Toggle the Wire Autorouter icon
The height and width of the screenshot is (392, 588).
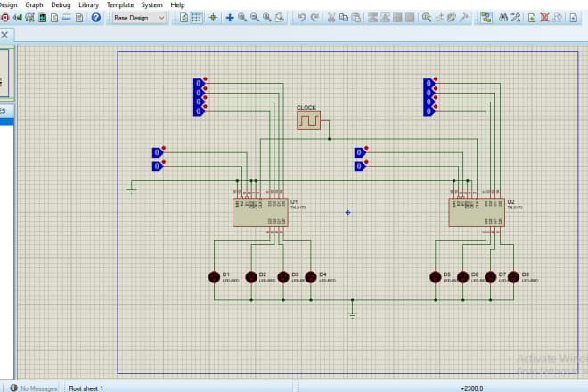click(486, 18)
